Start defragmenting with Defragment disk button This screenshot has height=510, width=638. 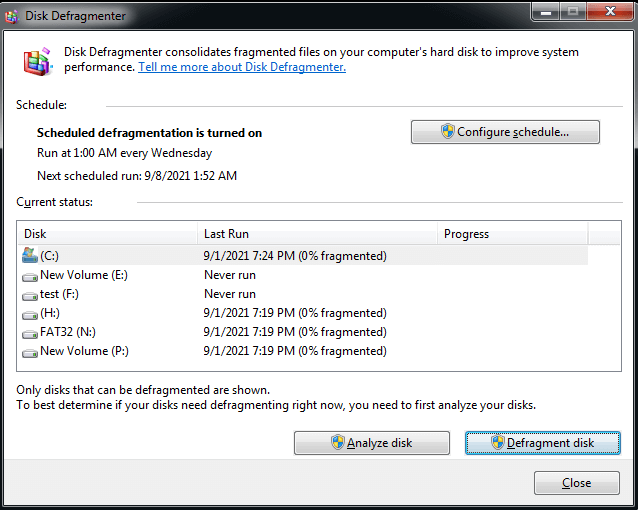click(543, 443)
